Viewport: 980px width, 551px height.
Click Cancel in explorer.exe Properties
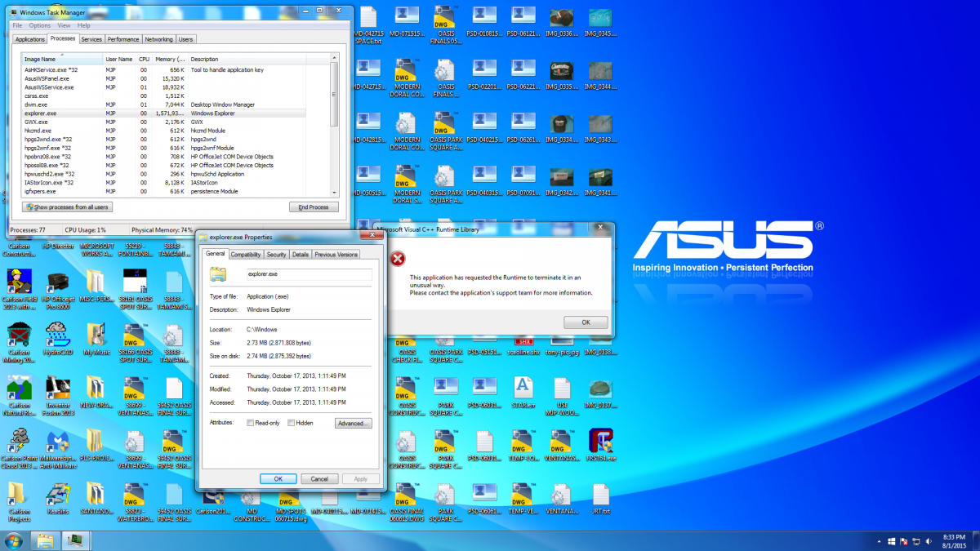319,479
